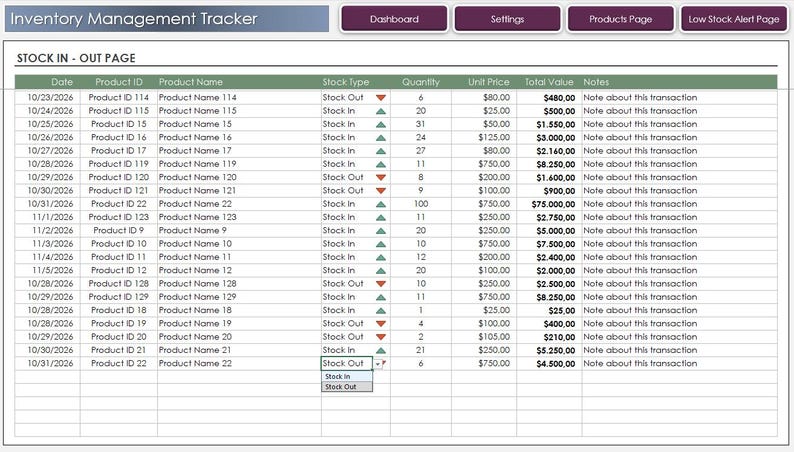Click green up arrow for Product Name 16
This screenshot has width=794, height=452.
[381, 138]
